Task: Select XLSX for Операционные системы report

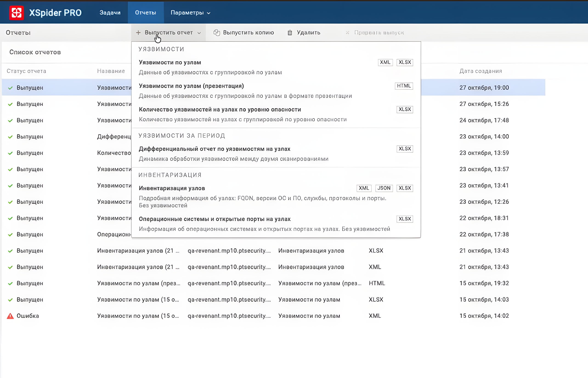Action: 405,219
